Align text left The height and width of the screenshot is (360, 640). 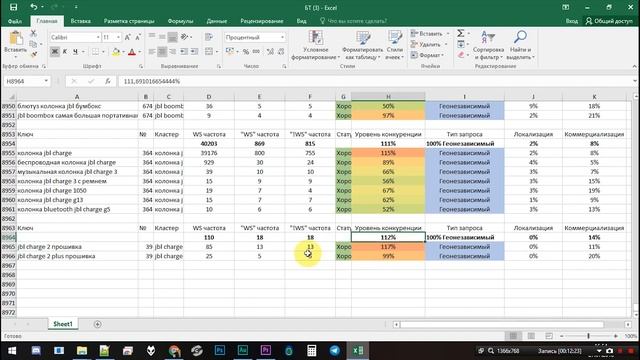[152, 51]
